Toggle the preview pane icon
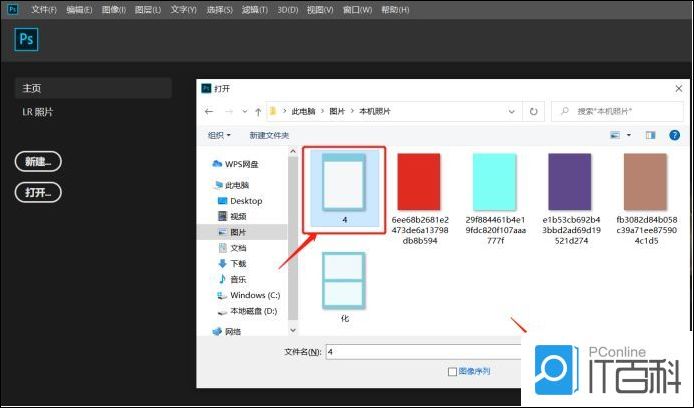The width and height of the screenshot is (694, 408). click(650, 135)
